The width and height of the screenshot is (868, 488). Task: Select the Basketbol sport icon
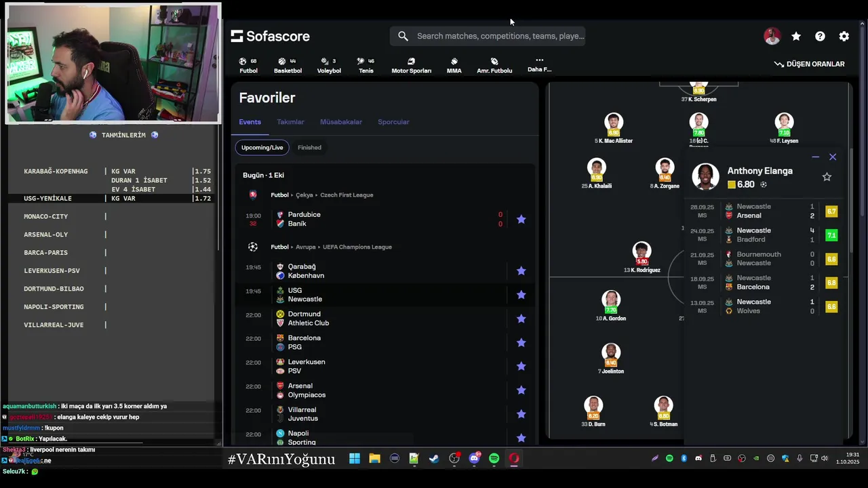(288, 65)
